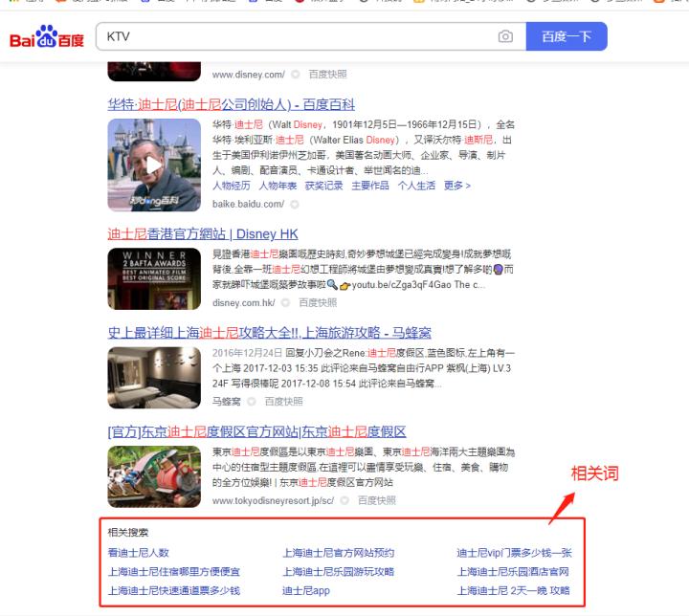The height and width of the screenshot is (616, 689).
Task: Open 获奖记录 sub-link
Action: click(323, 186)
